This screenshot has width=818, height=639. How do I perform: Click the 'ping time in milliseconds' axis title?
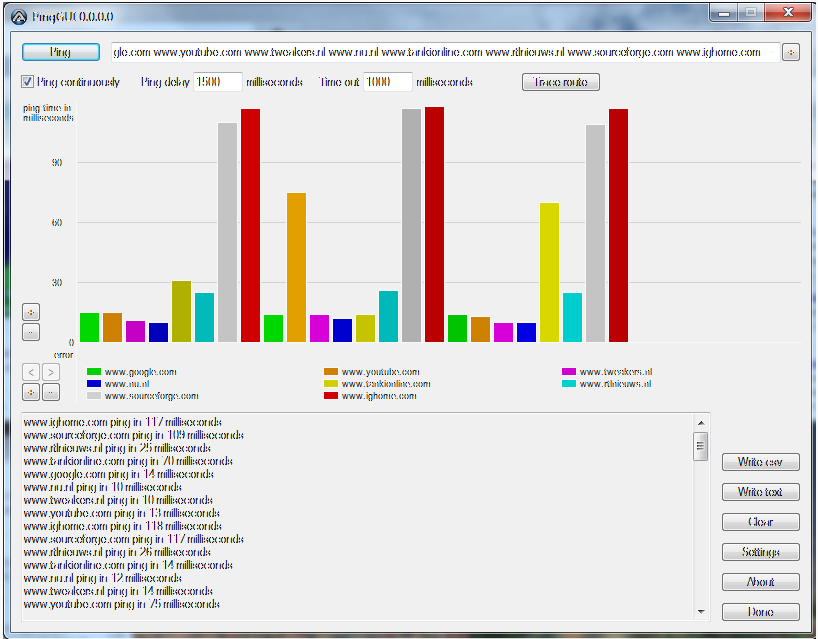pyautogui.click(x=48, y=113)
